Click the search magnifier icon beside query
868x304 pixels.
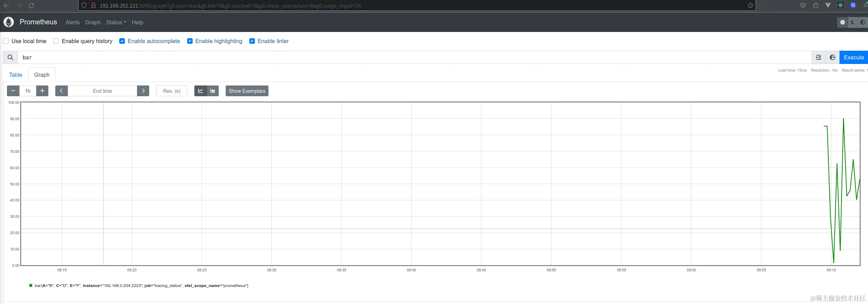(x=10, y=57)
